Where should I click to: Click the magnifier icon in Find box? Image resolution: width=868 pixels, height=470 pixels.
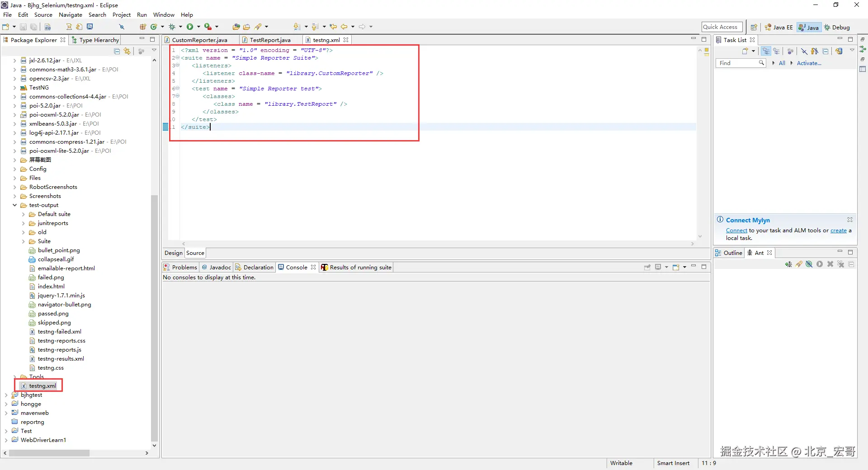tap(762, 63)
